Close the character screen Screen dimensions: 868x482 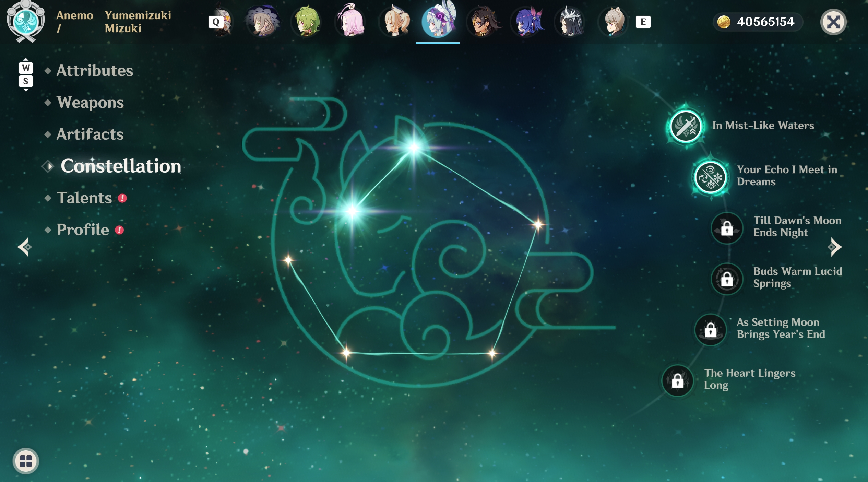pos(833,22)
